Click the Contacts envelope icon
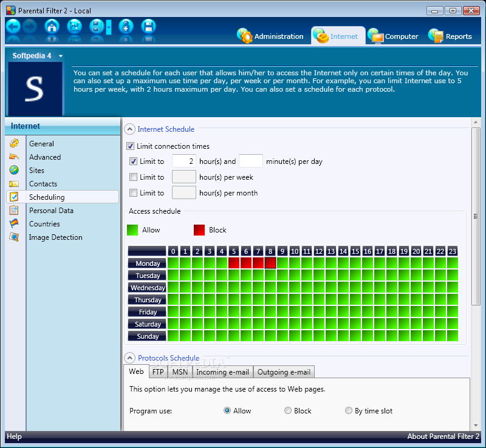 click(x=14, y=184)
